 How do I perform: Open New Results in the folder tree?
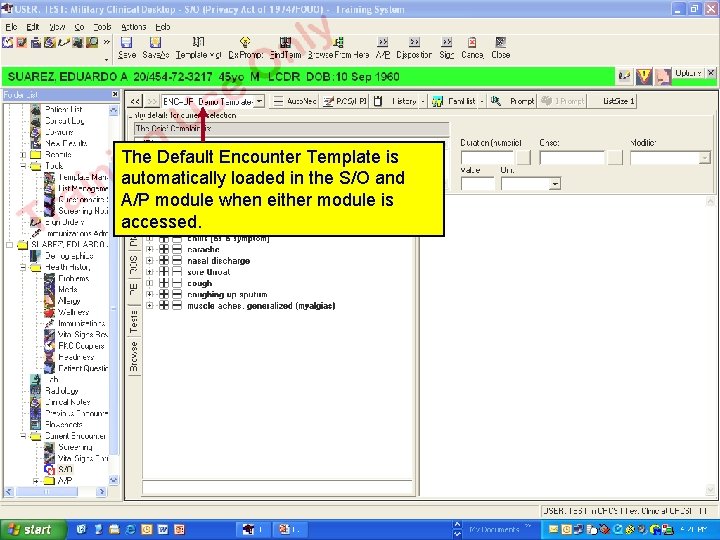click(x=66, y=143)
